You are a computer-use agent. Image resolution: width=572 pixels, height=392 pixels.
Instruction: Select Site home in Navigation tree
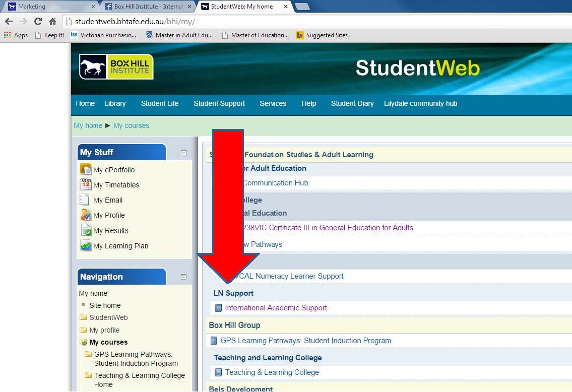point(105,305)
